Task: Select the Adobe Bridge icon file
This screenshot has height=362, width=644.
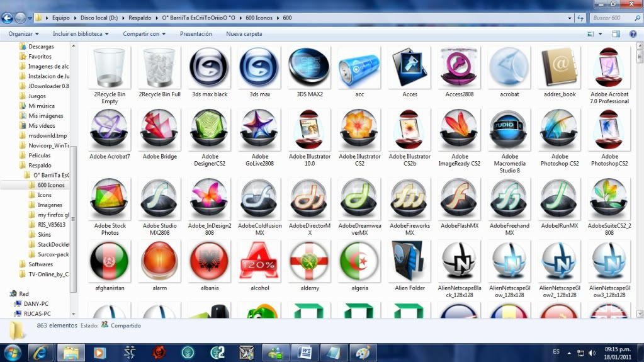Action: click(159, 135)
